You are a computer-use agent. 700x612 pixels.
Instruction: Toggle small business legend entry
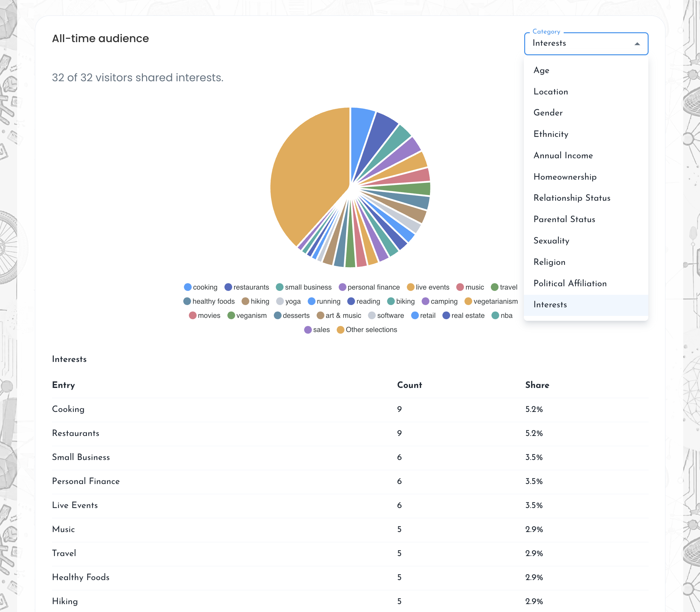[304, 287]
